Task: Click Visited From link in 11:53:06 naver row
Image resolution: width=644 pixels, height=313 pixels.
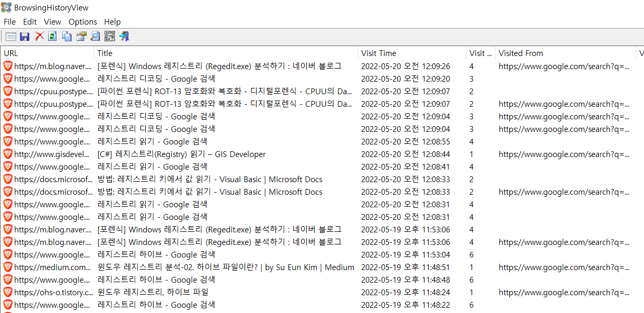Action: click(x=564, y=242)
